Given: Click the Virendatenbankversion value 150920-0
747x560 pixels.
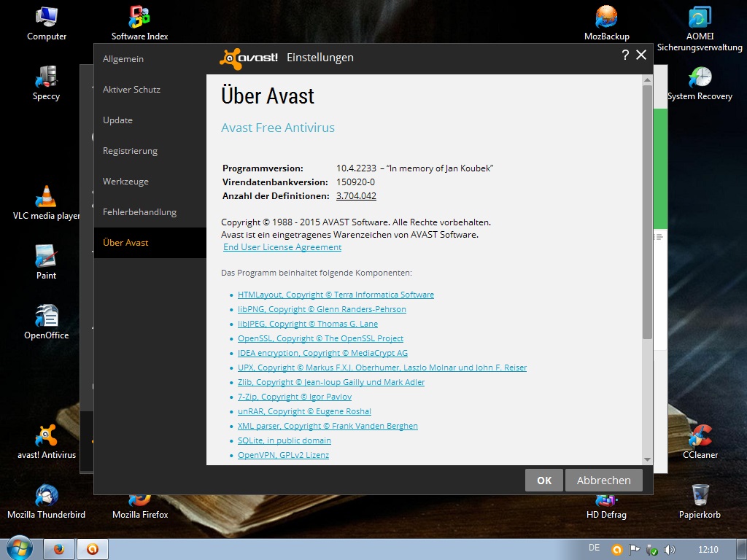Looking at the screenshot, I should point(355,182).
